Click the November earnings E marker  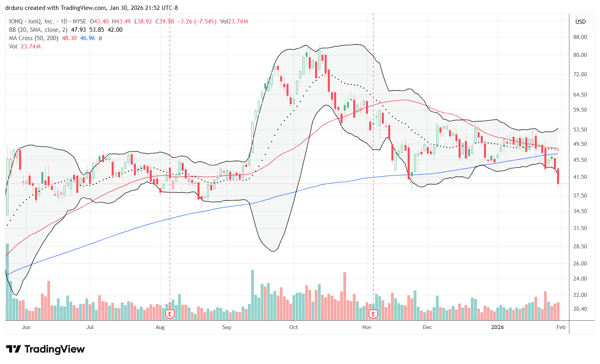point(373,314)
